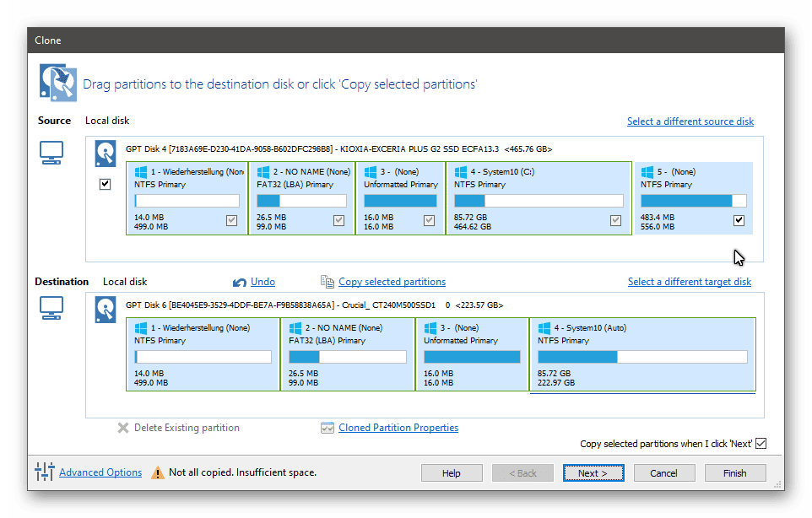
Task: Click Windows icon of destination partition 3 (None)
Action: (x=430, y=328)
